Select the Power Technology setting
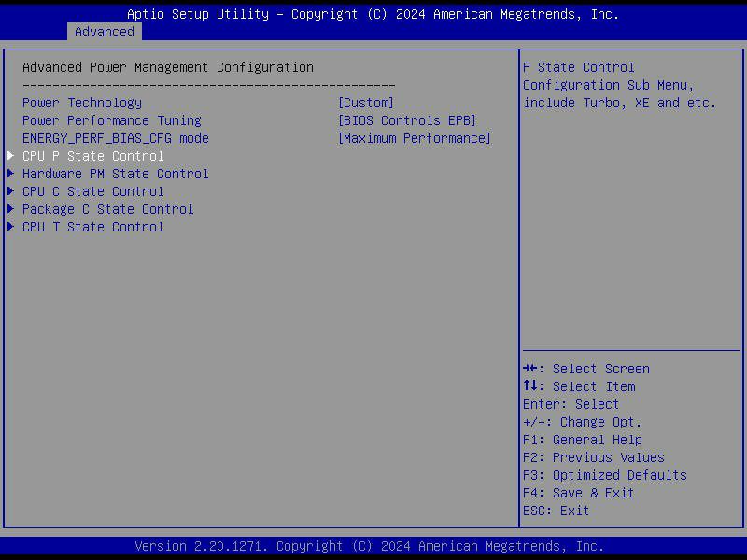 coord(81,103)
